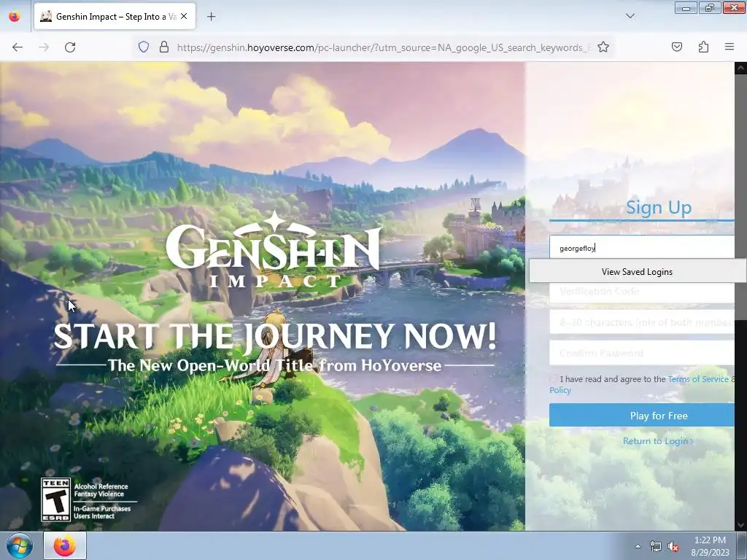Open the Policy link
The image size is (747, 560).
560,390
